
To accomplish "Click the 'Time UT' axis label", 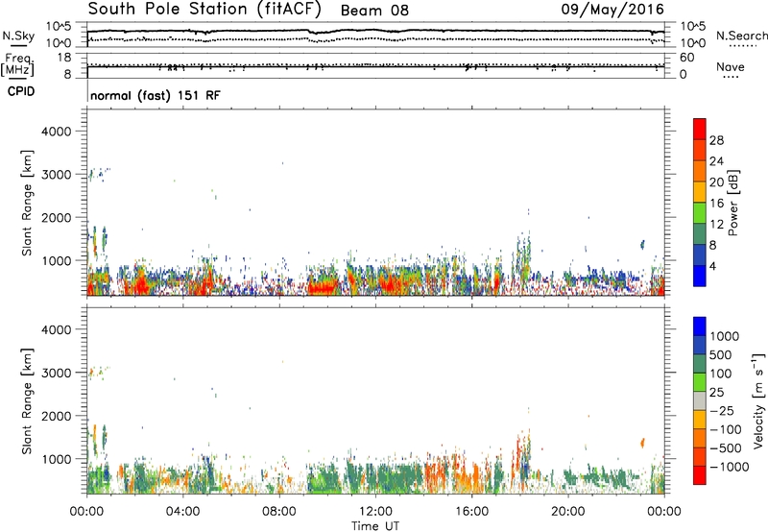I will click(x=375, y=526).
